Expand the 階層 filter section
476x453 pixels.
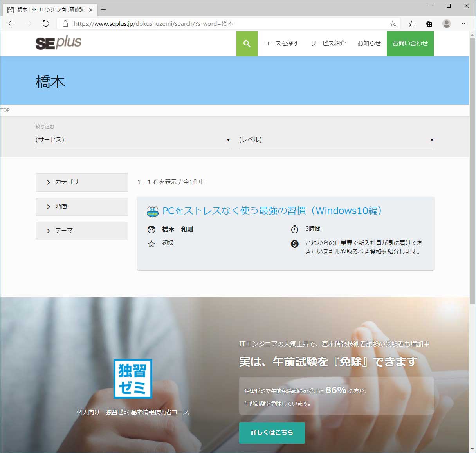[x=82, y=207]
